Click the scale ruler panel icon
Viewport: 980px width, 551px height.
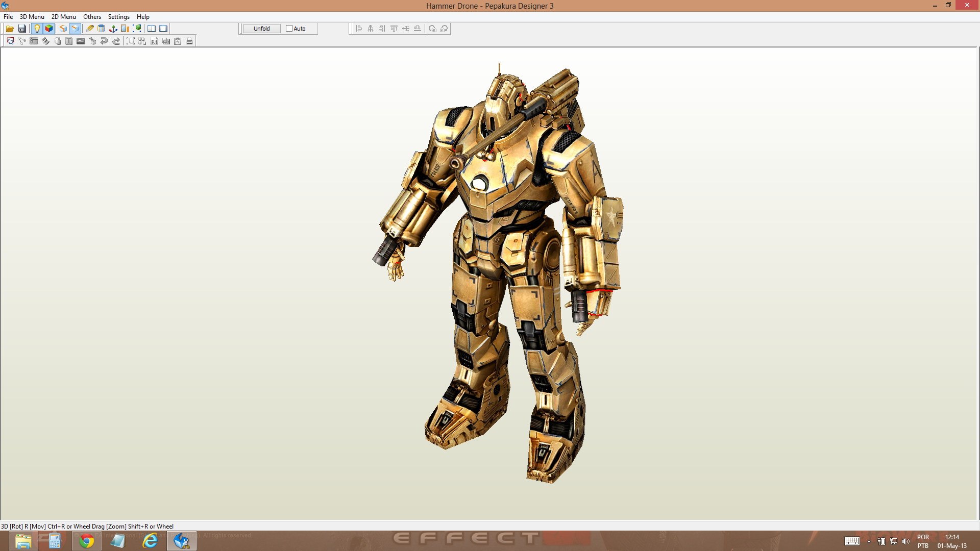(125, 29)
